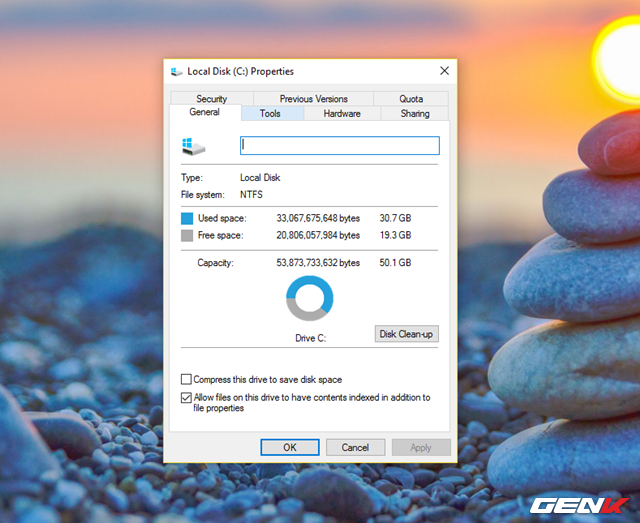Click the 19.3 GB free space value

tap(395, 236)
